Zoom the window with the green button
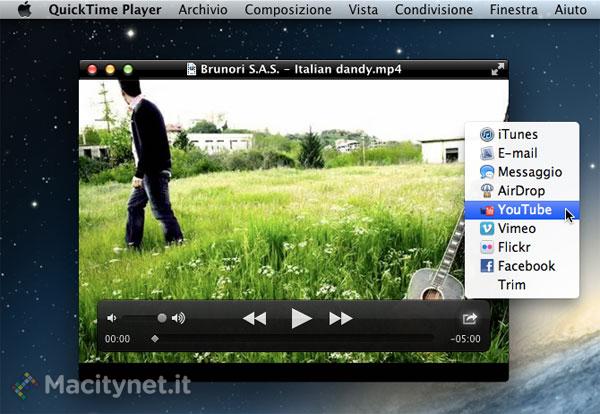Viewport: 600px width, 414px height. click(128, 69)
